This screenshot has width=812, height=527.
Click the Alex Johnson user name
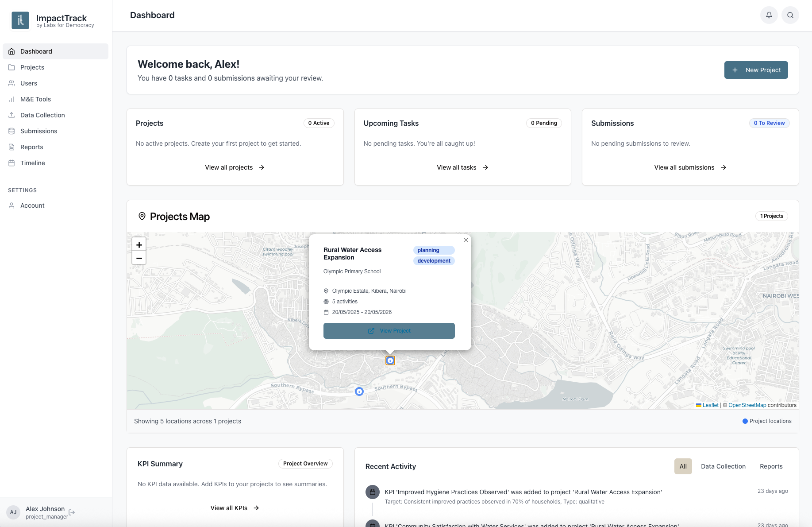(45, 509)
